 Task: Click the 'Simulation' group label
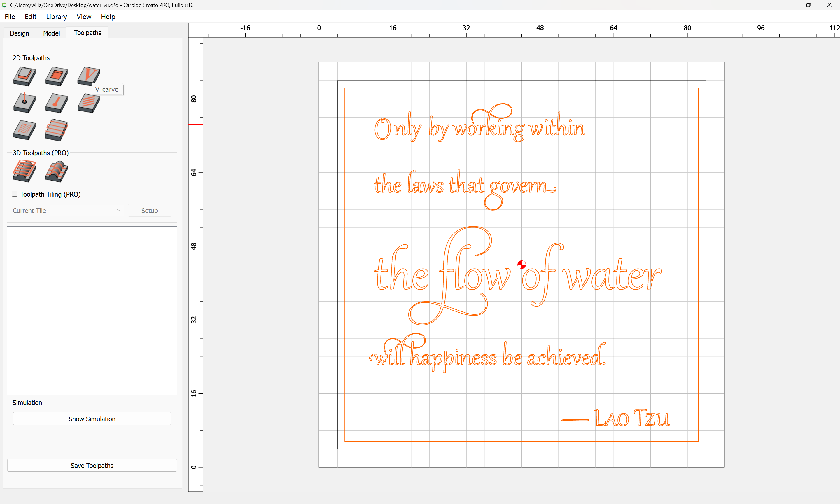(x=27, y=402)
